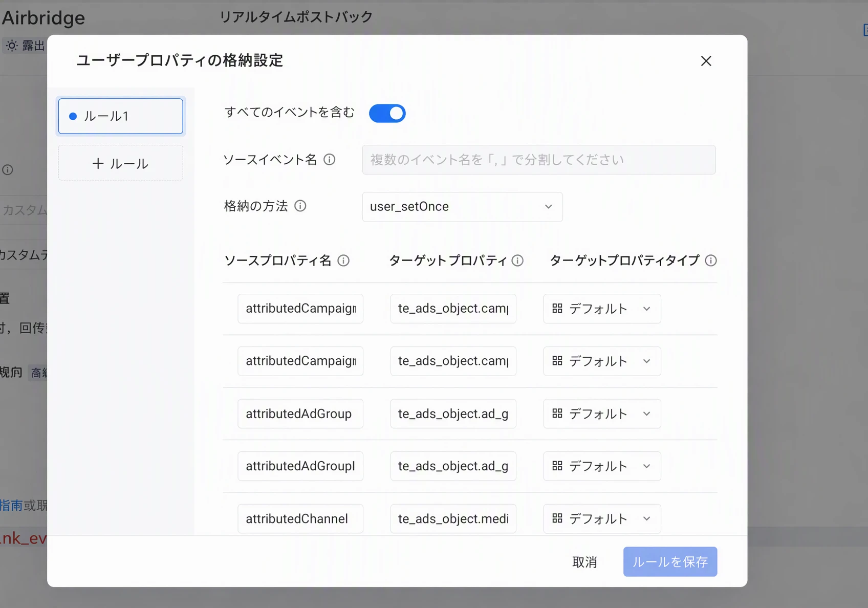The width and height of the screenshot is (868, 608).
Task: Show info for ソースイベント名
Action: pyautogui.click(x=330, y=160)
